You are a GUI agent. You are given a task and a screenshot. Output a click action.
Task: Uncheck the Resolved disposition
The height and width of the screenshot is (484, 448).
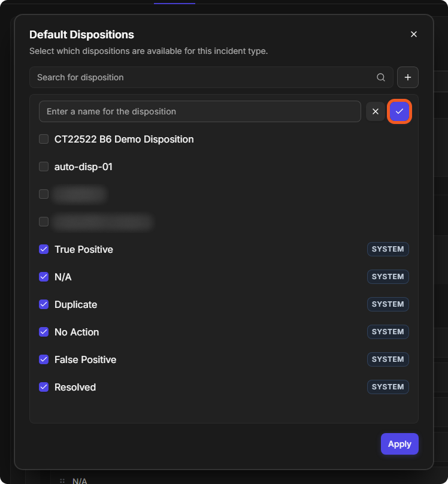point(44,387)
